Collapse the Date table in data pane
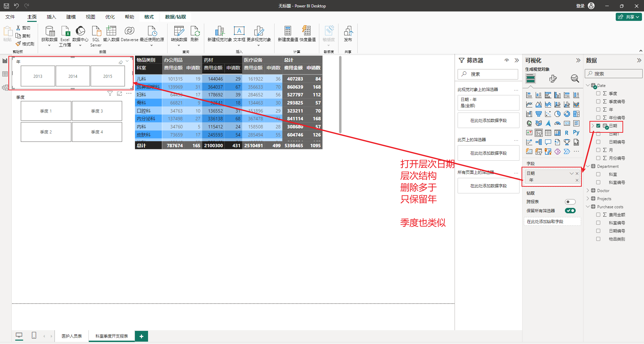Image resolution: width=644 pixels, height=344 pixels. [588, 85]
